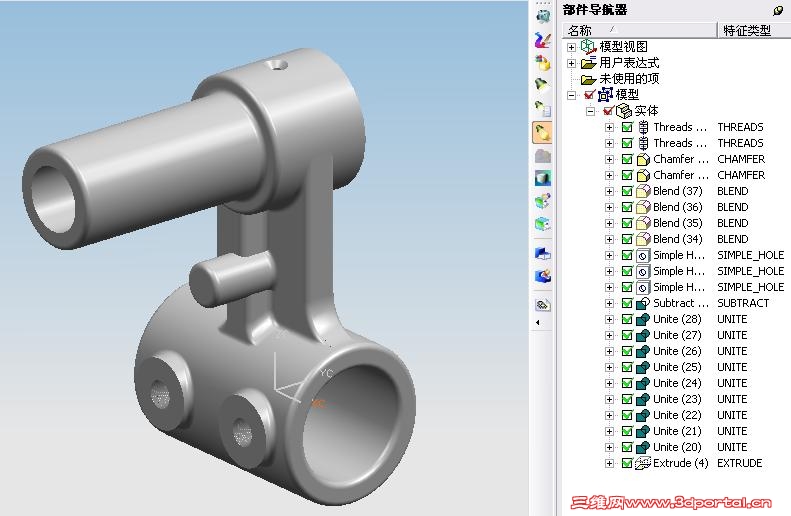Click the 部件导航器 panel title
This screenshot has height=516, width=791.
click(595, 10)
